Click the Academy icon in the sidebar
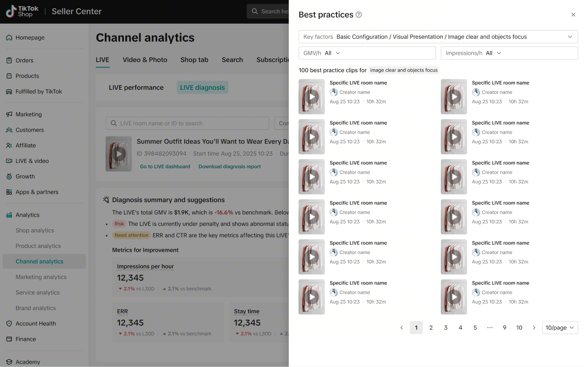 [9, 362]
